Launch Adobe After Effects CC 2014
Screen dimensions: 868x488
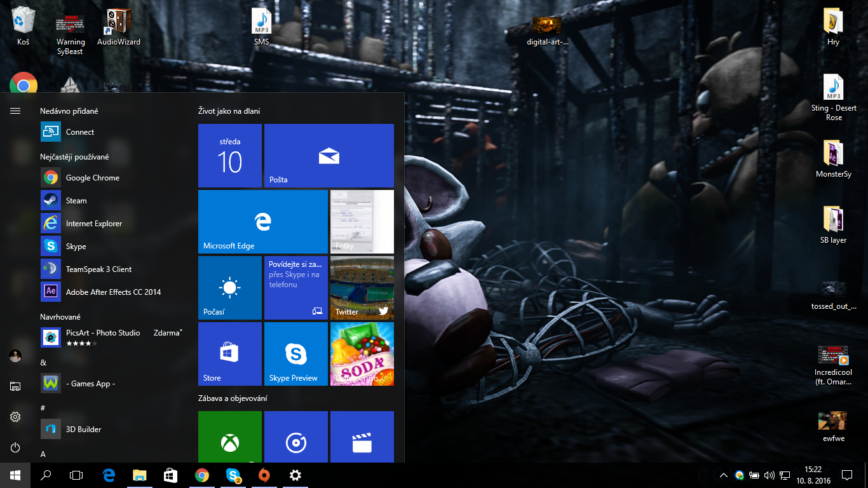coord(113,292)
